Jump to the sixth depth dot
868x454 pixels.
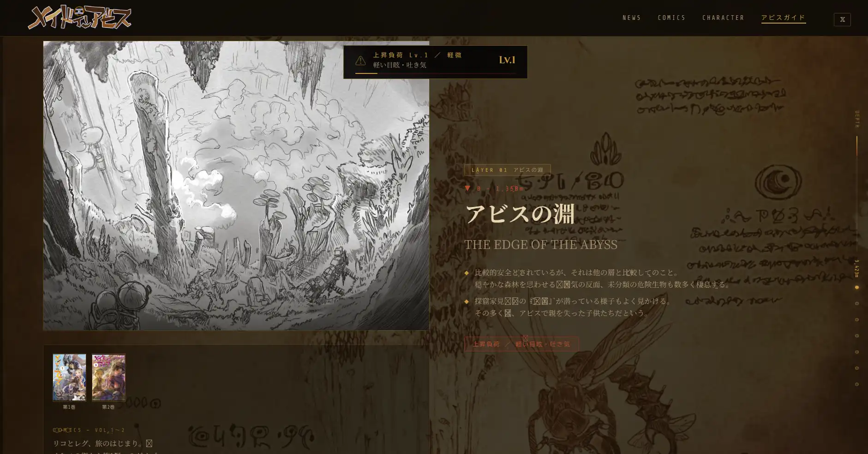[857, 368]
